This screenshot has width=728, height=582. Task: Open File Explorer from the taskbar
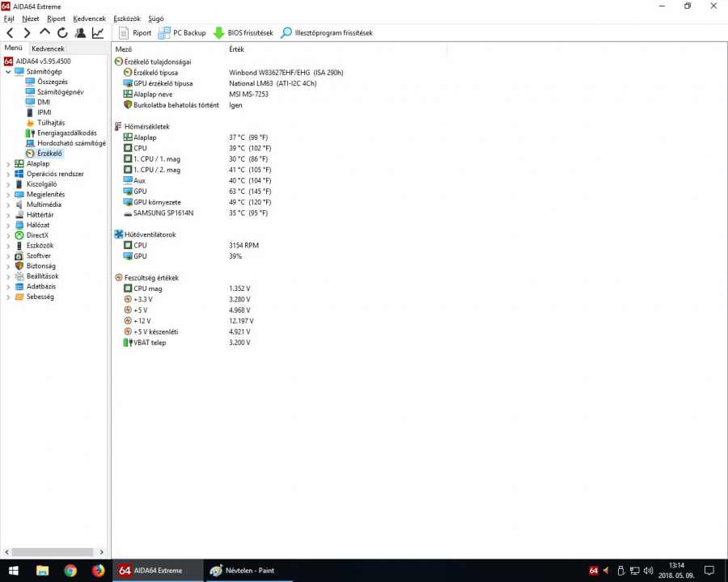point(42,571)
